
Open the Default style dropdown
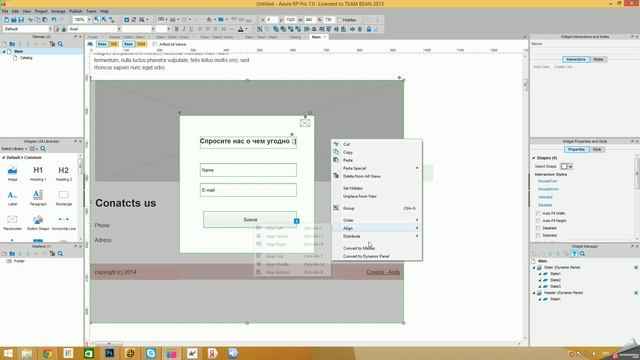coord(50,29)
